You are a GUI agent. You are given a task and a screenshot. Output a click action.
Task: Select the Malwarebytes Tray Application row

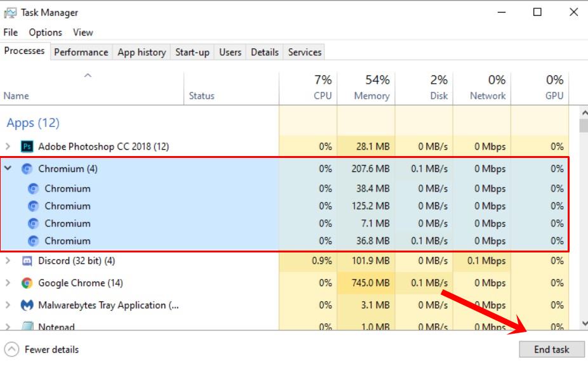[284, 305]
